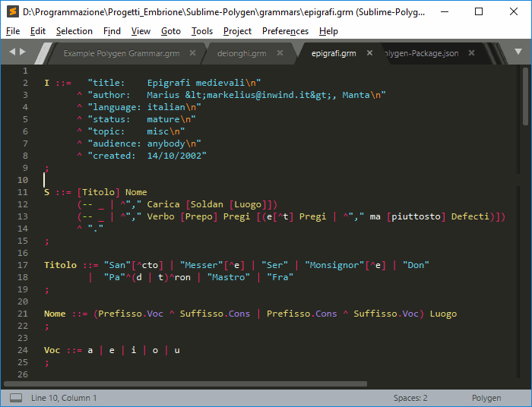Click the word "Verbo" on line 13
Screen dimensions: 532x407
[160, 216]
